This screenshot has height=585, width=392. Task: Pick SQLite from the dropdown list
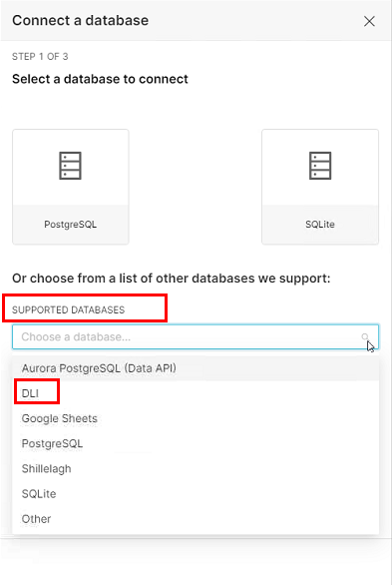[196, 493]
